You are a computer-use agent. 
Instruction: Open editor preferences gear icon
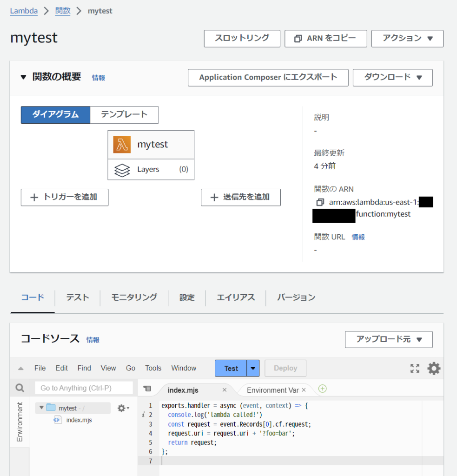[434, 369]
